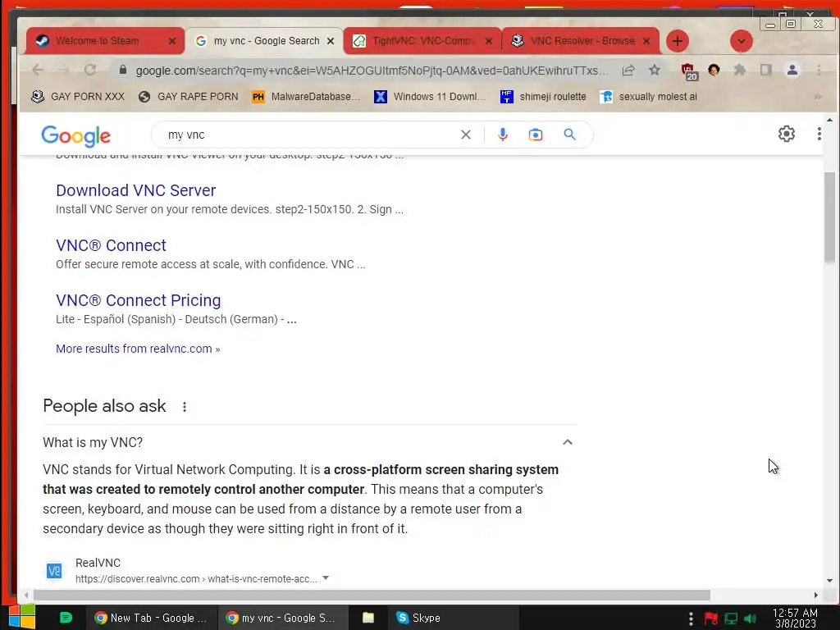The height and width of the screenshot is (630, 840).
Task: Click the vertical scrollbar down arrow
Action: coord(829,581)
